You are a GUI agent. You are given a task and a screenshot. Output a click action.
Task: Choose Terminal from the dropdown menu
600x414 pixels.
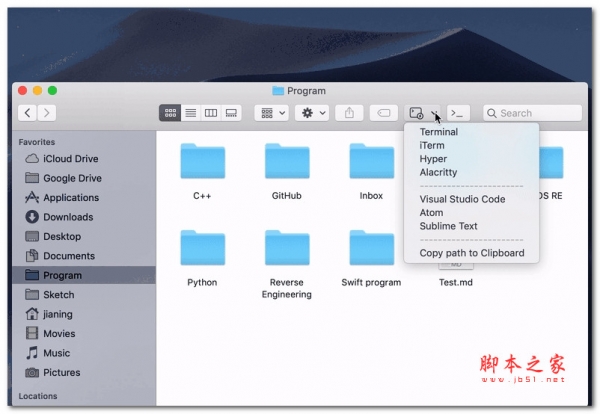471,132
